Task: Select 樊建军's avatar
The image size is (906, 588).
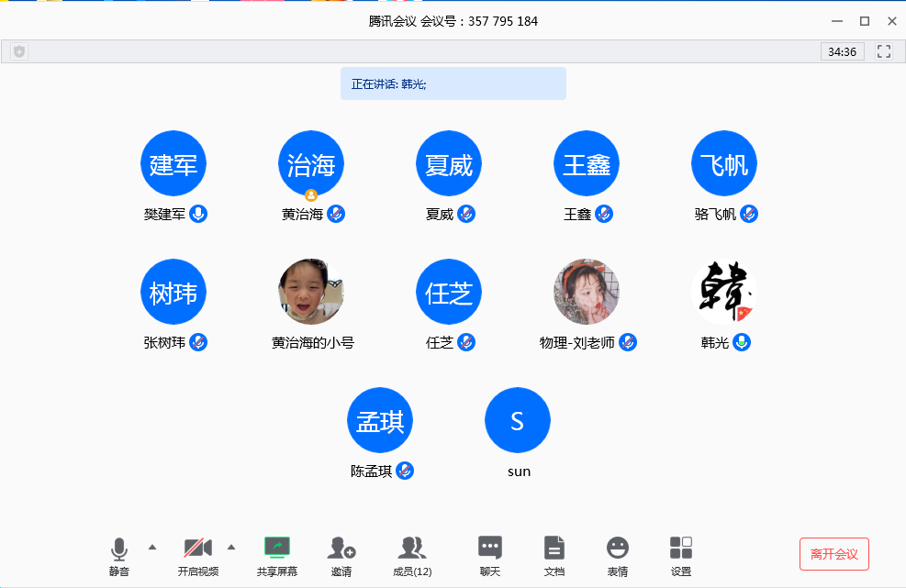Action: click(173, 163)
